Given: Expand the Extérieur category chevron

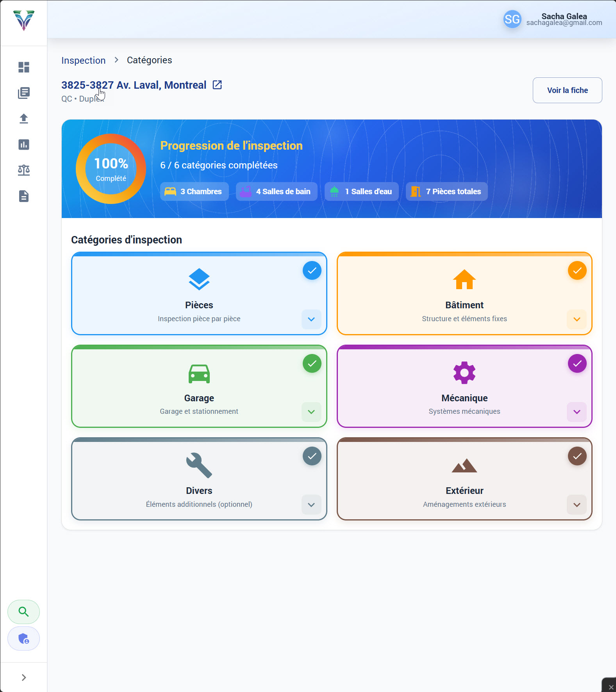Looking at the screenshot, I should click(577, 505).
